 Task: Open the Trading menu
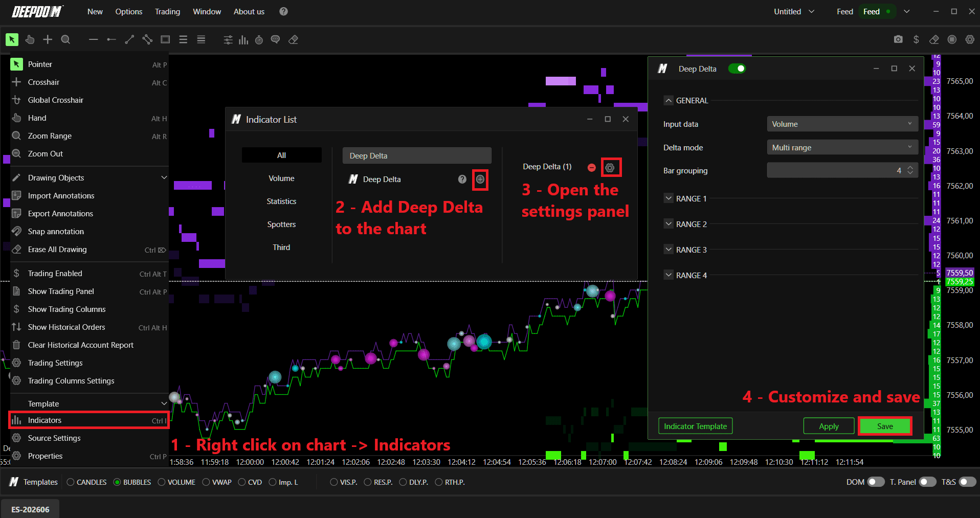pos(167,11)
